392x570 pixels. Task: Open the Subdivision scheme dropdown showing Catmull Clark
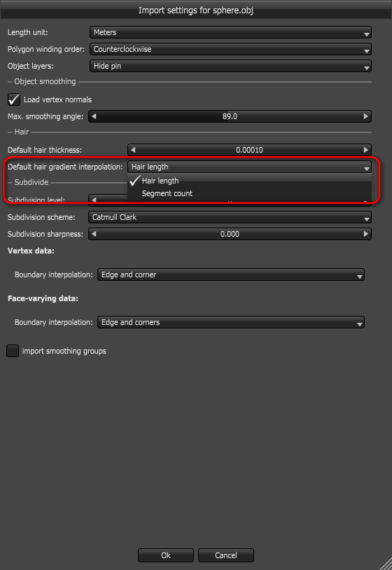[x=230, y=217]
